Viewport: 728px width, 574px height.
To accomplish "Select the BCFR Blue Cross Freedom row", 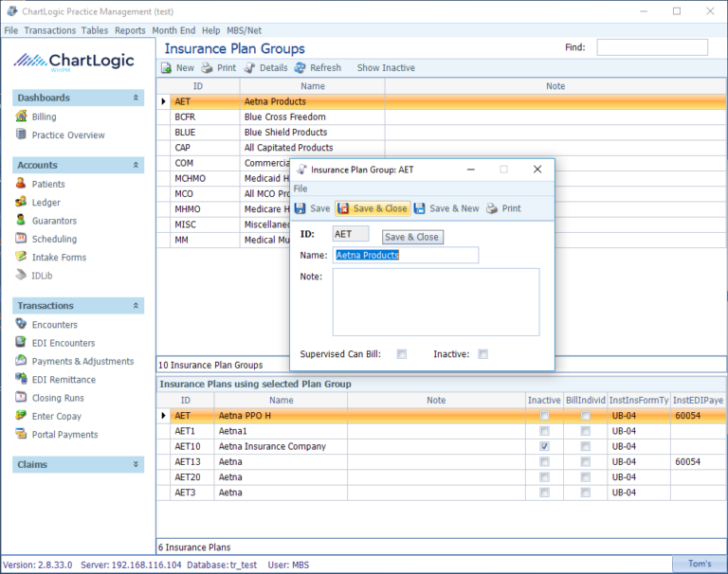I will [x=441, y=117].
